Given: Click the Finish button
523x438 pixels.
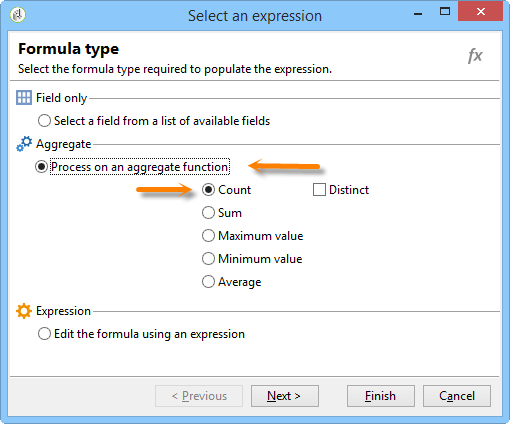Looking at the screenshot, I should coord(381,396).
